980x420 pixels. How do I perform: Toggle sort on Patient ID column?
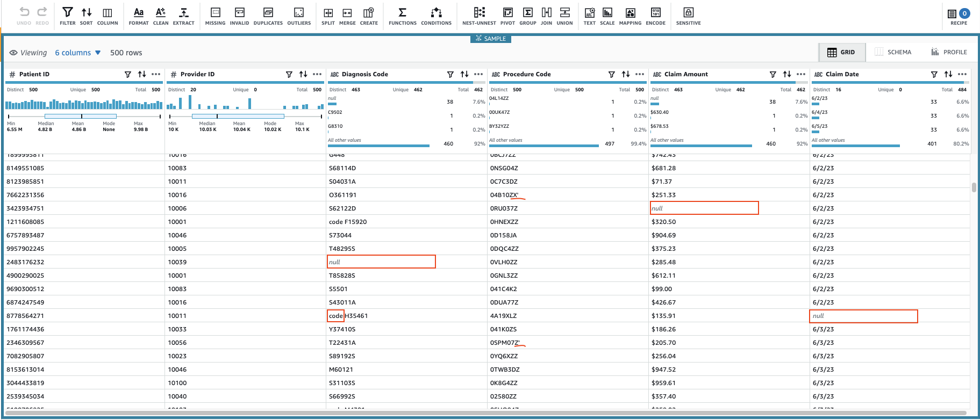tap(142, 74)
